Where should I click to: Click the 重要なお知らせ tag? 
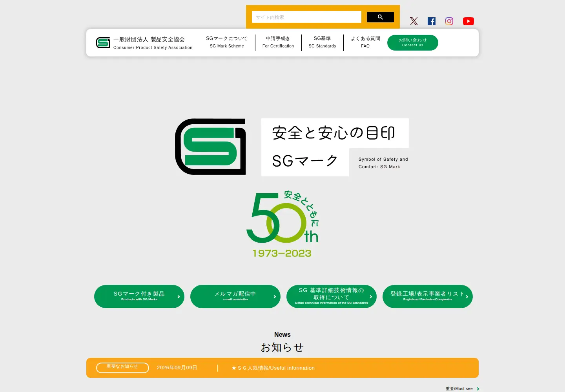point(122,368)
